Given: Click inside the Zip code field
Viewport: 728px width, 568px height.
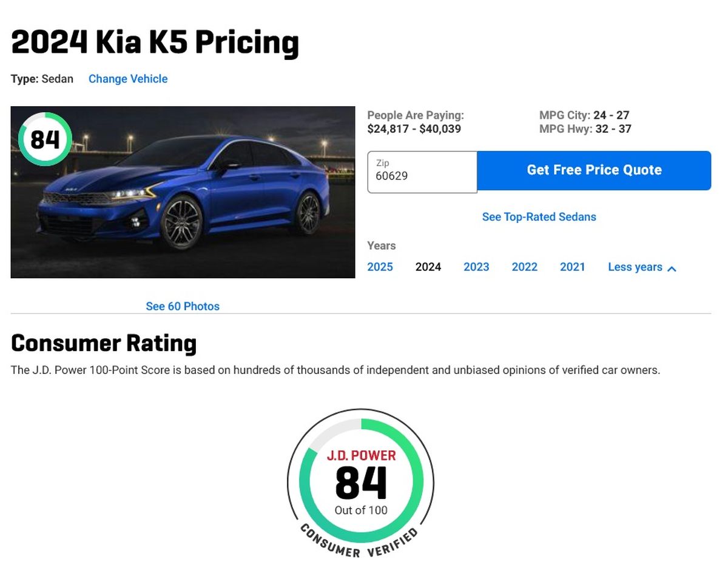Looking at the screenshot, I should click(x=422, y=176).
